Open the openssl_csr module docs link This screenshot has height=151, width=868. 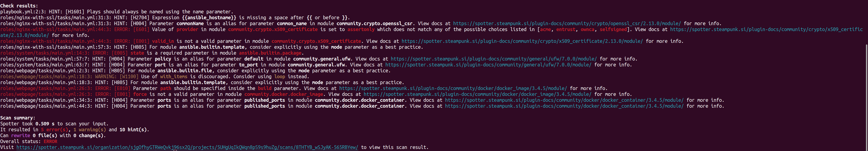pos(567,24)
